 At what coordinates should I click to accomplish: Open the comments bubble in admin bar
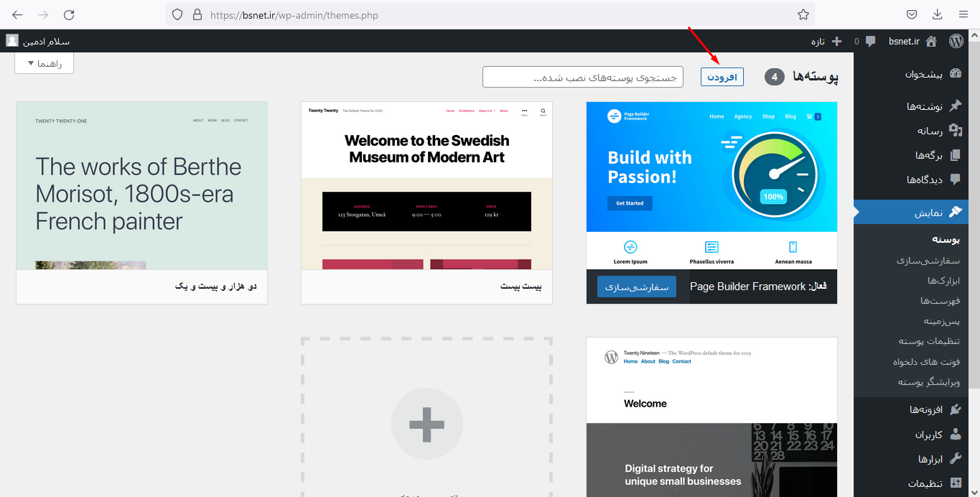(870, 42)
